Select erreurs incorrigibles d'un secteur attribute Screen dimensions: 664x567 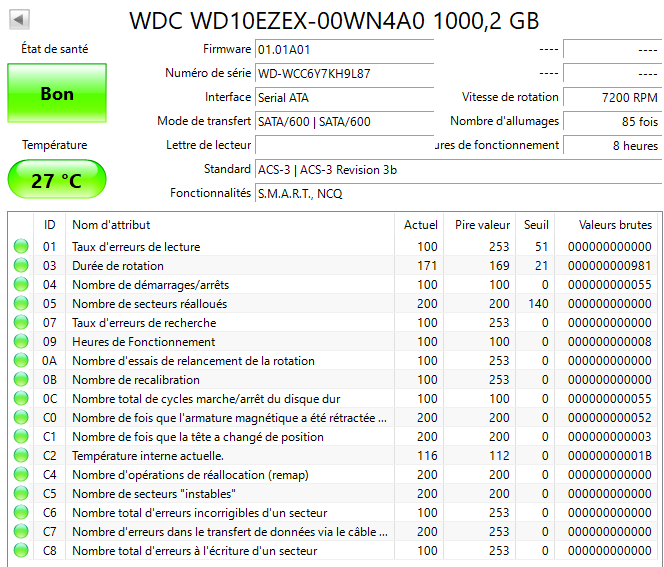(x=199, y=513)
